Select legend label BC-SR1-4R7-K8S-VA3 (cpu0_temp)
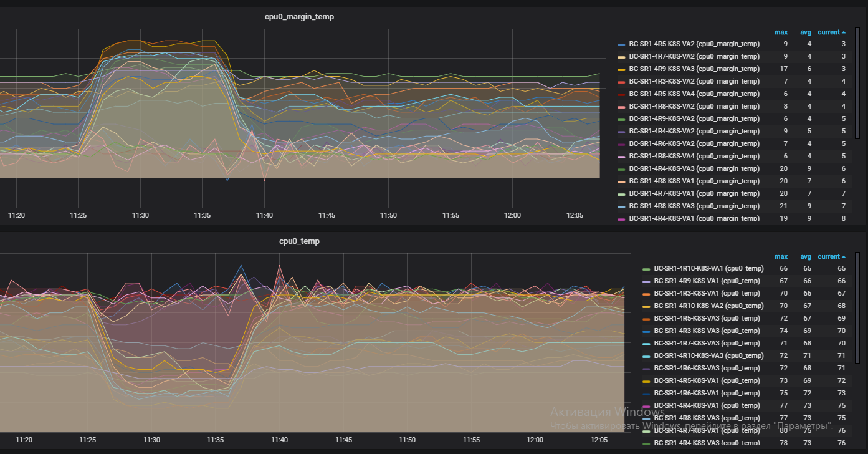The height and width of the screenshot is (454, 868). 707,343
